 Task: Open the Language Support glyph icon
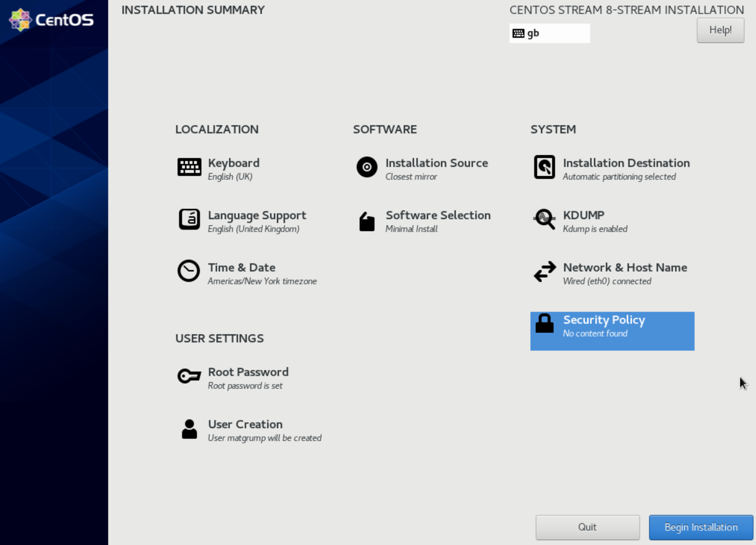pyautogui.click(x=189, y=219)
